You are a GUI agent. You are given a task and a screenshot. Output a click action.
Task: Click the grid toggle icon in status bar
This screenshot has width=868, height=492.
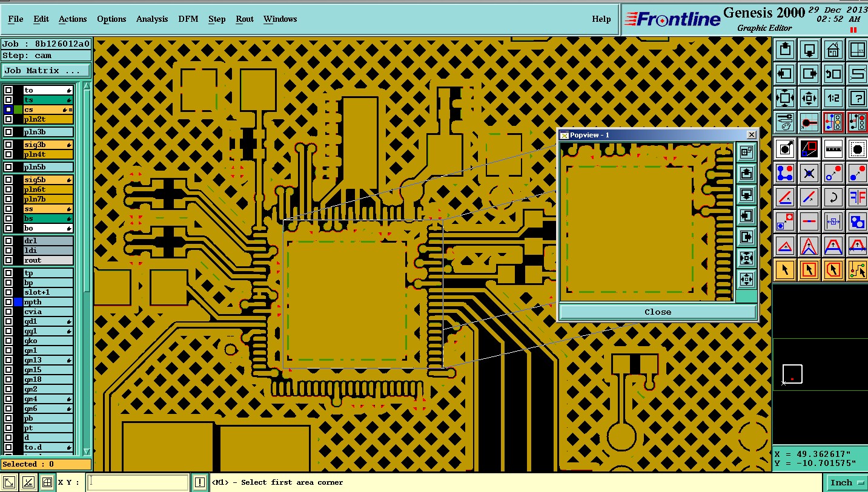coord(47,482)
